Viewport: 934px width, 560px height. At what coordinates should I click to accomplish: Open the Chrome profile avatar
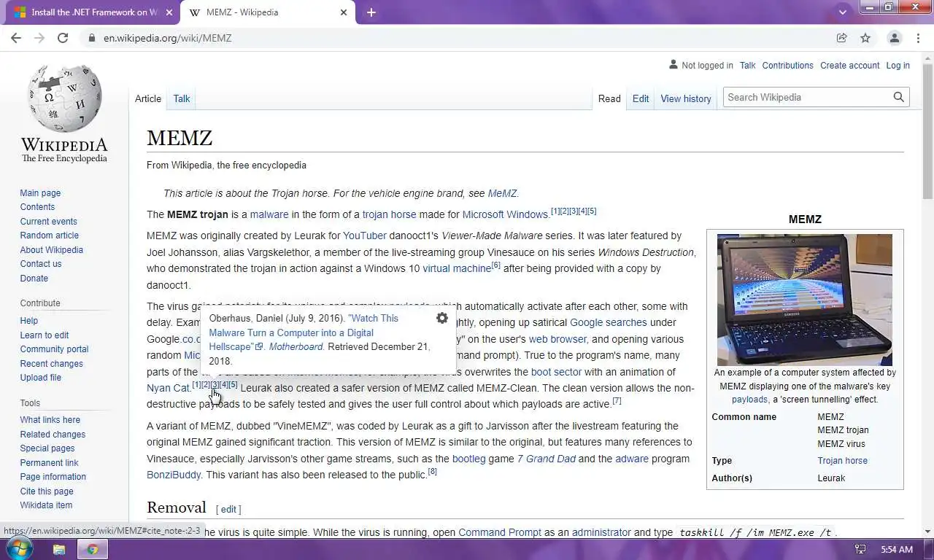pos(895,38)
